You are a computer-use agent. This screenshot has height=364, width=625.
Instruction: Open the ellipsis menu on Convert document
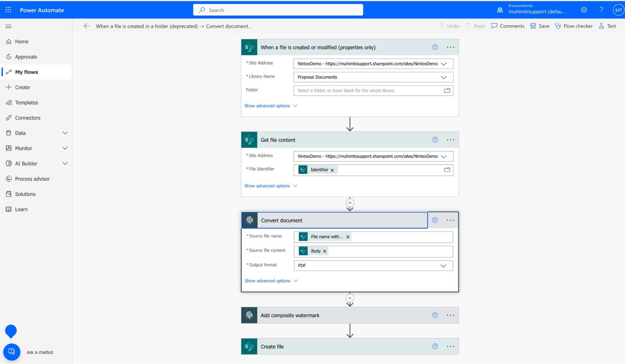click(x=450, y=220)
